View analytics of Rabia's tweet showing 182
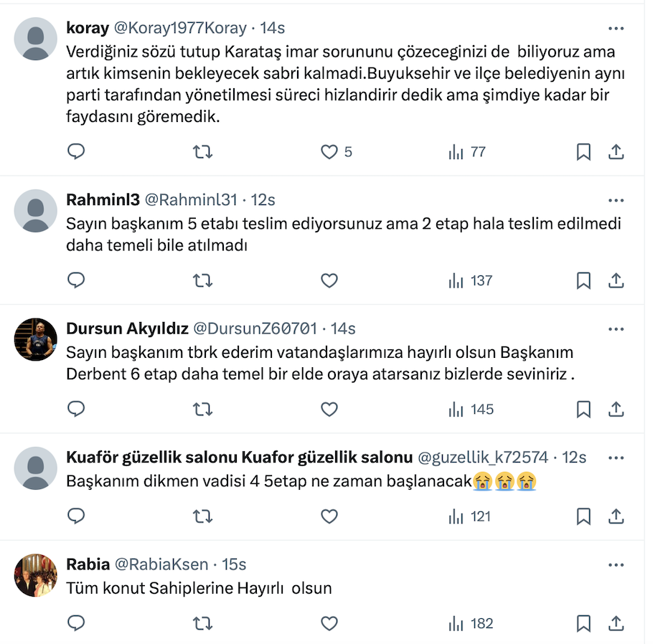 pos(471,623)
